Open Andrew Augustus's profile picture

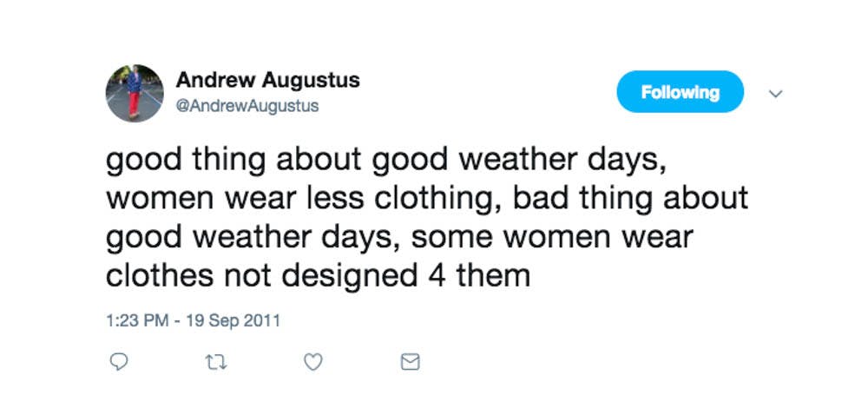(x=135, y=93)
